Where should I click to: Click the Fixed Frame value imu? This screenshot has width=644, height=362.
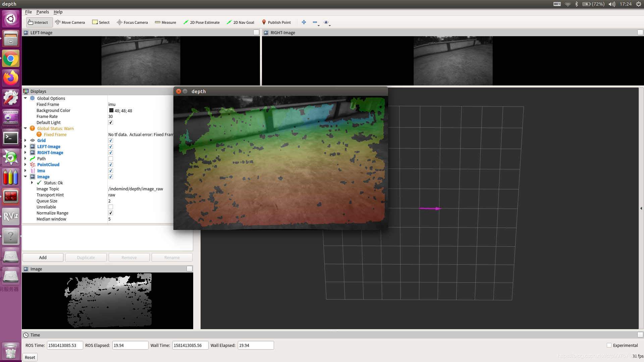[x=112, y=105]
